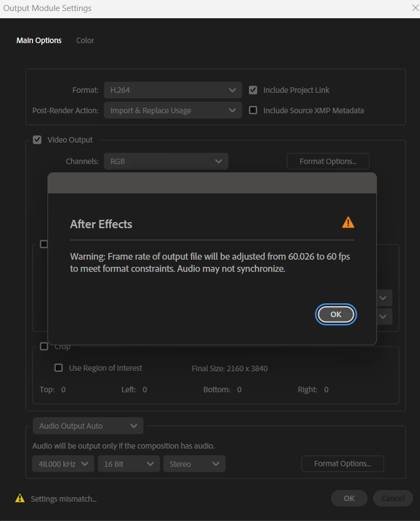The width and height of the screenshot is (420, 521).
Task: Open the Audio Output Auto dropdown
Action: pyautogui.click(x=88, y=426)
